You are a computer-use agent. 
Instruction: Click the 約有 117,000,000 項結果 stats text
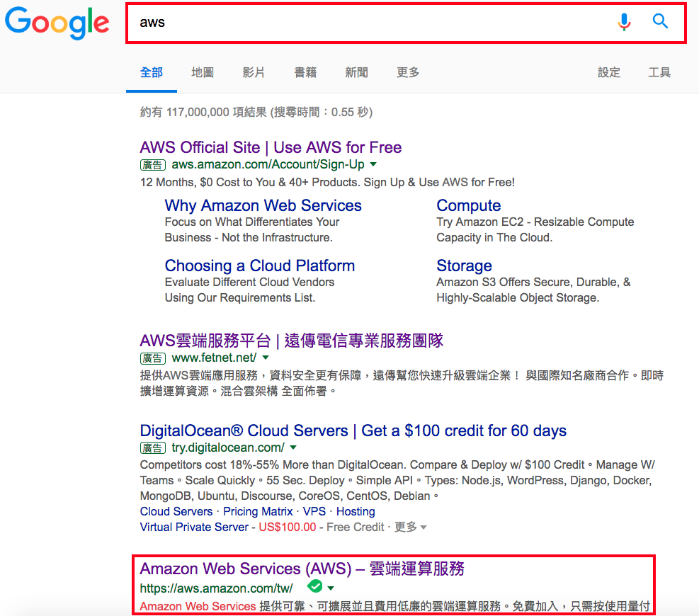point(256,112)
